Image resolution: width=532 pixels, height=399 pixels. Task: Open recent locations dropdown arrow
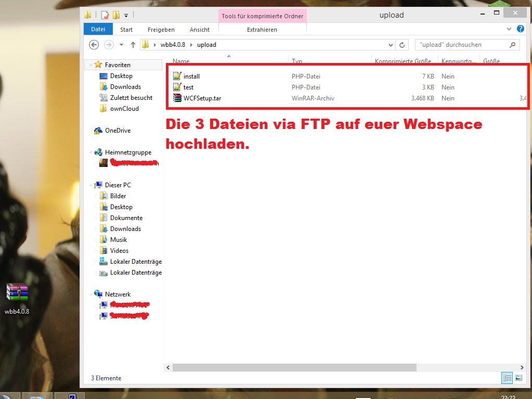tap(121, 45)
